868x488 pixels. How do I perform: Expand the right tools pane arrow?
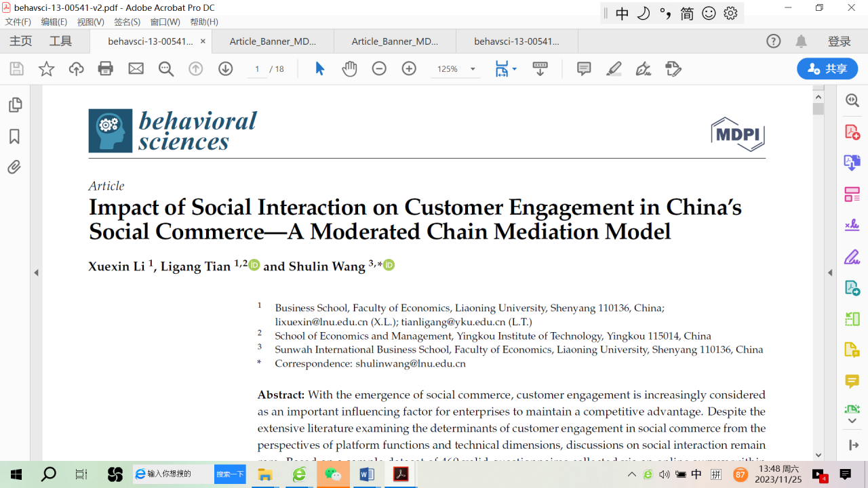pos(830,272)
